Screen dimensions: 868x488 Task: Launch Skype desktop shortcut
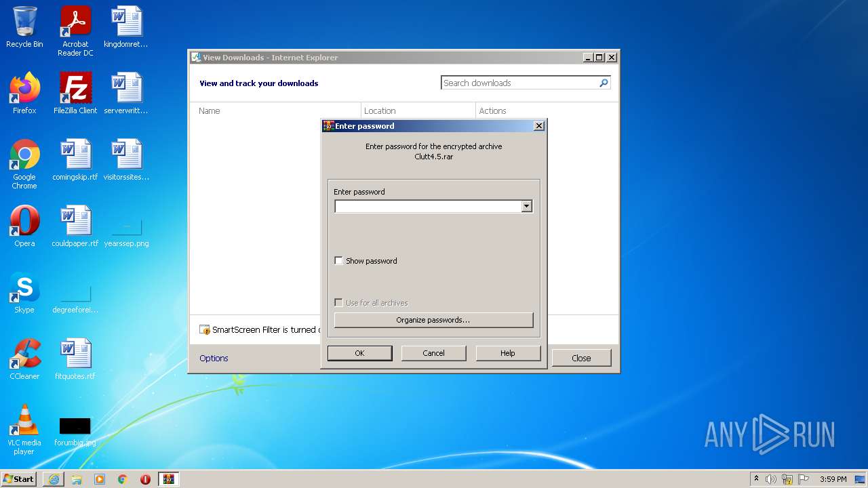(x=24, y=293)
